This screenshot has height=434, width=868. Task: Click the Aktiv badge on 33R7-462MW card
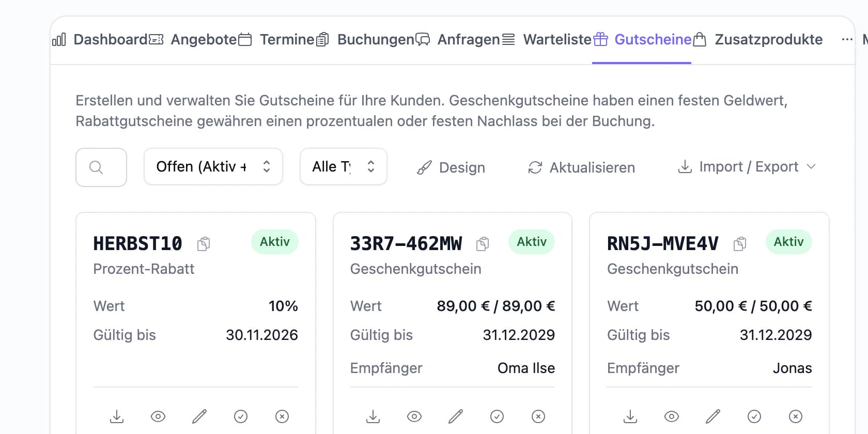tap(532, 242)
